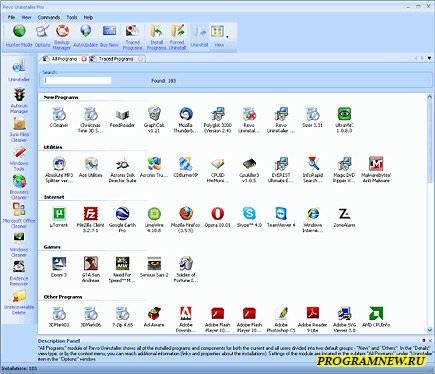Image resolution: width=435 pixels, height=374 pixels.
Task: Open Junk Files Cleaner in the sidebar
Action: 19,130
